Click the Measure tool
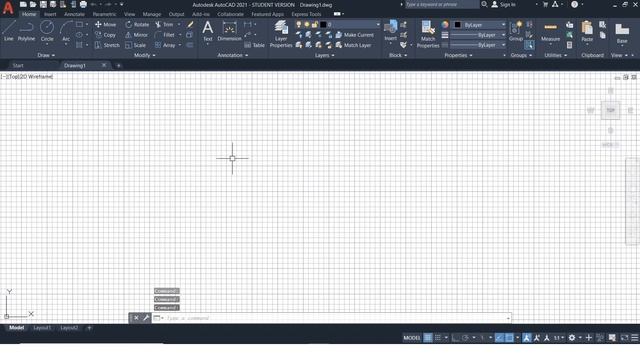The height and width of the screenshot is (360, 640). point(550,32)
